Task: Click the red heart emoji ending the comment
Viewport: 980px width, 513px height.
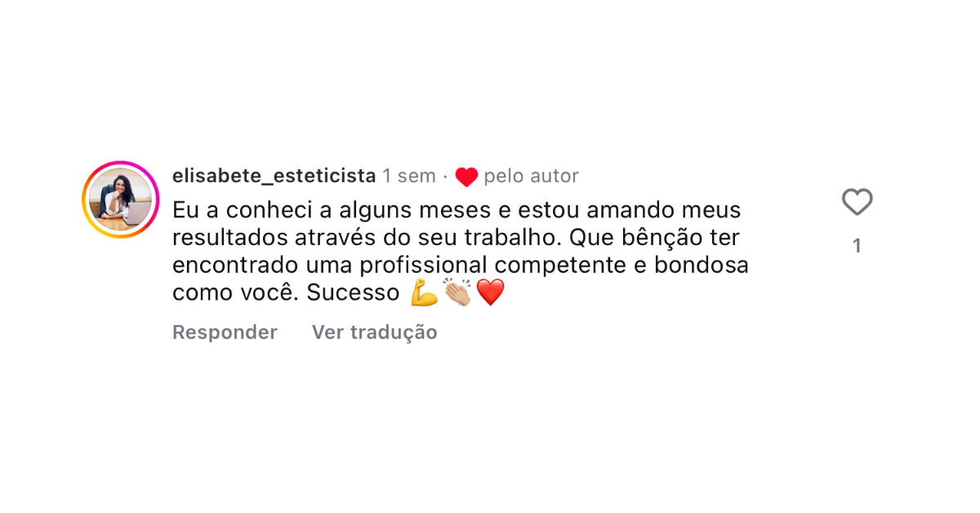Action: coord(490,292)
